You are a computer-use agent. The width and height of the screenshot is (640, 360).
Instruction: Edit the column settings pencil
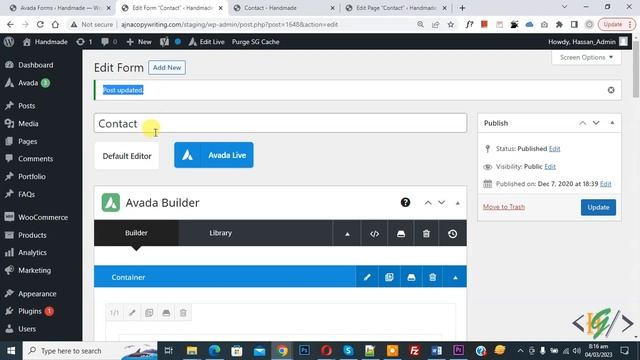tap(132, 313)
